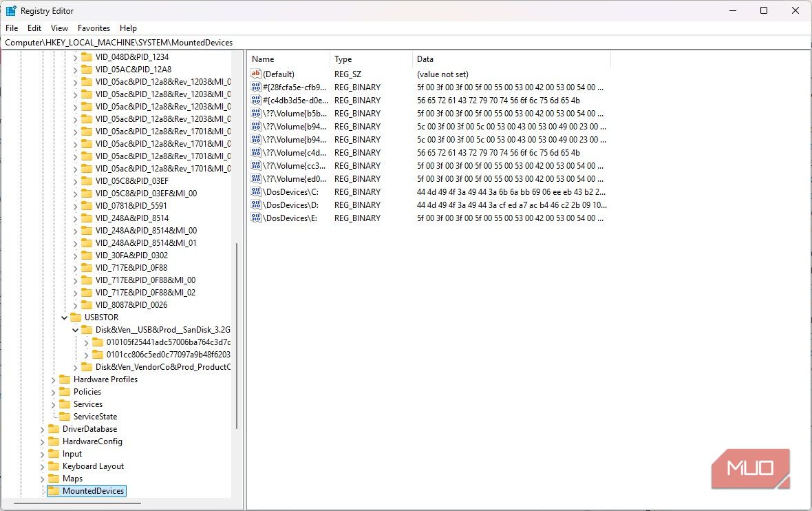The image size is (812, 511).
Task: Click the string icon of the (Default) value
Action: tap(256, 74)
